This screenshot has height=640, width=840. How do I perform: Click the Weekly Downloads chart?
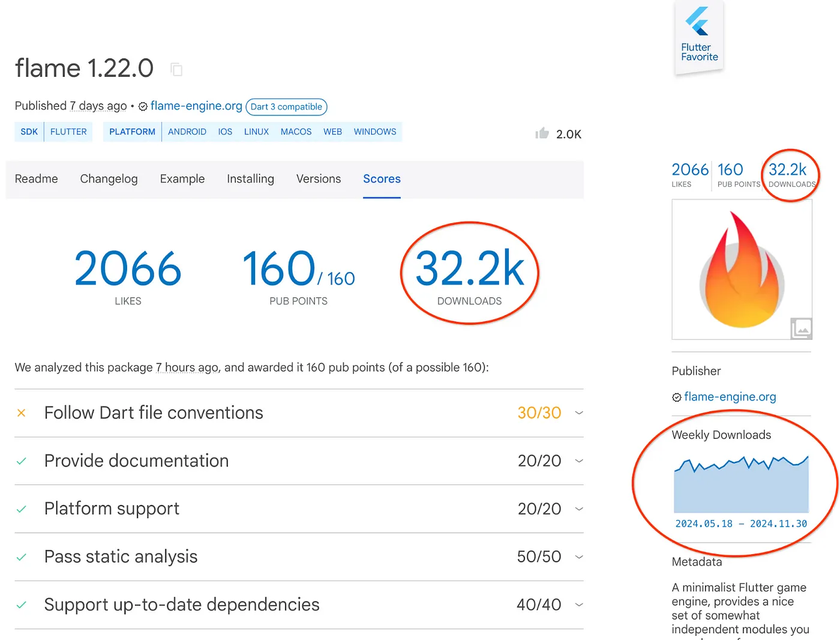pyautogui.click(x=742, y=484)
